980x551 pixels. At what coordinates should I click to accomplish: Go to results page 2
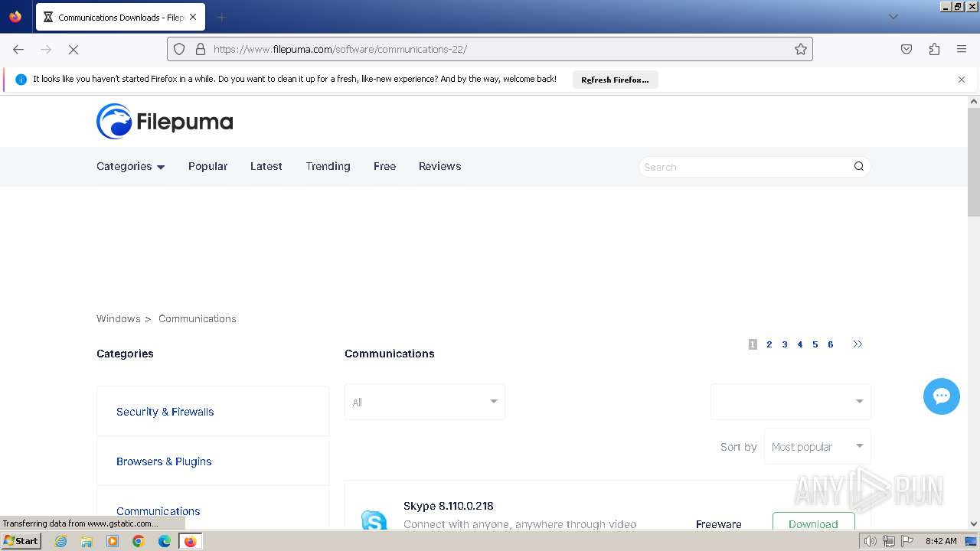coord(769,344)
